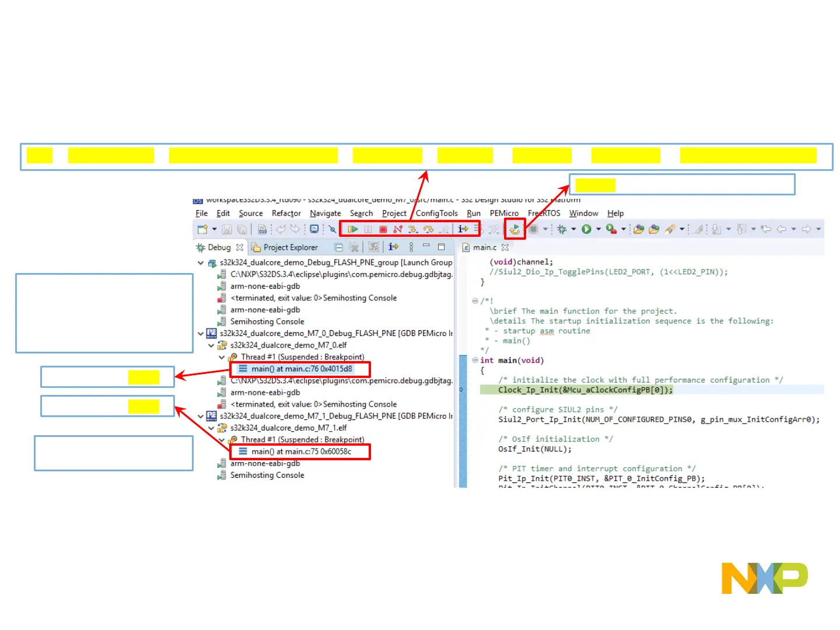This screenshot has width=840, height=630.
Task: Open the Refactor menu
Action: (286, 213)
